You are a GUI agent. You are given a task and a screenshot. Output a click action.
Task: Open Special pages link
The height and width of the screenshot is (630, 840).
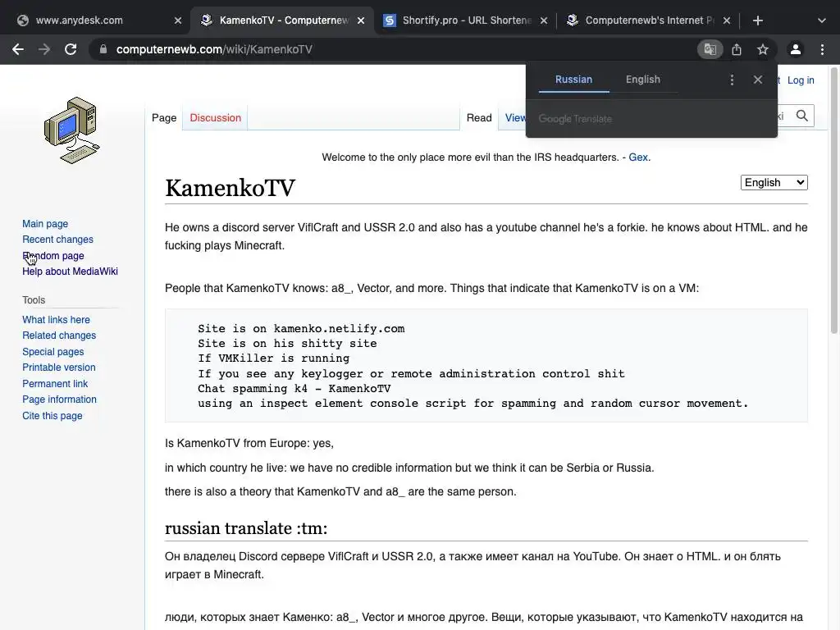pos(53,351)
